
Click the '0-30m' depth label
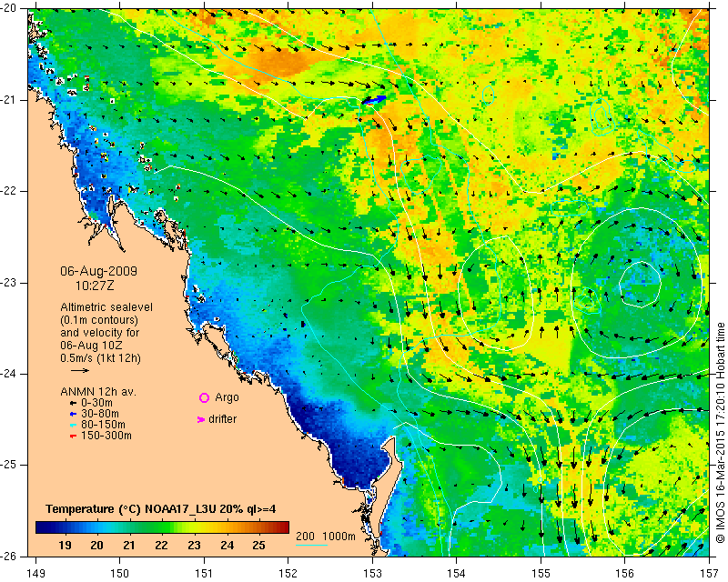96,403
